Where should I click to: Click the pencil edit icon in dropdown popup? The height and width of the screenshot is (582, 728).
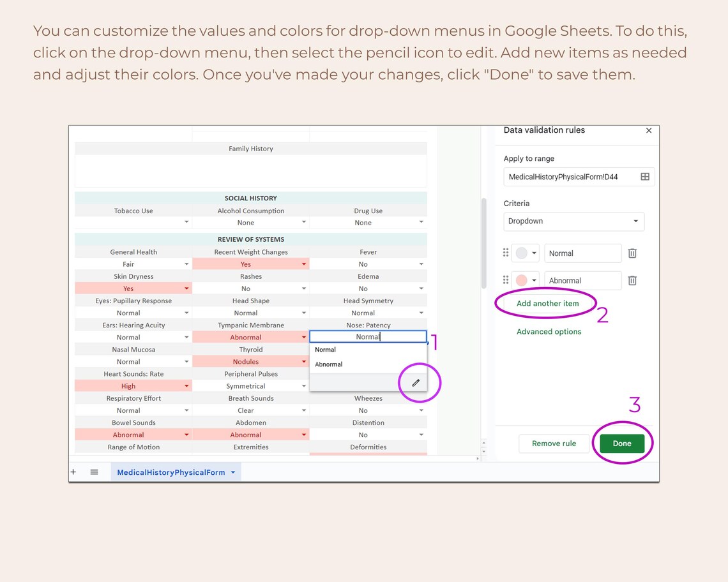coord(416,383)
